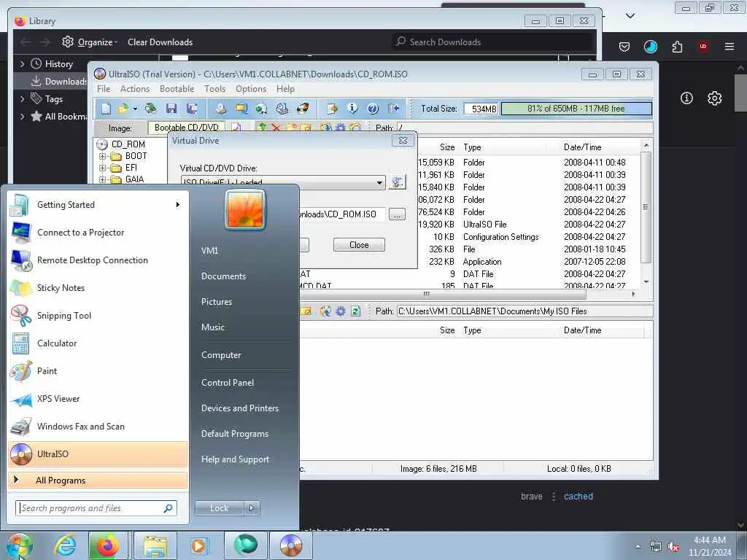Expand the Tags entry in Library sidebar

pos(22,99)
